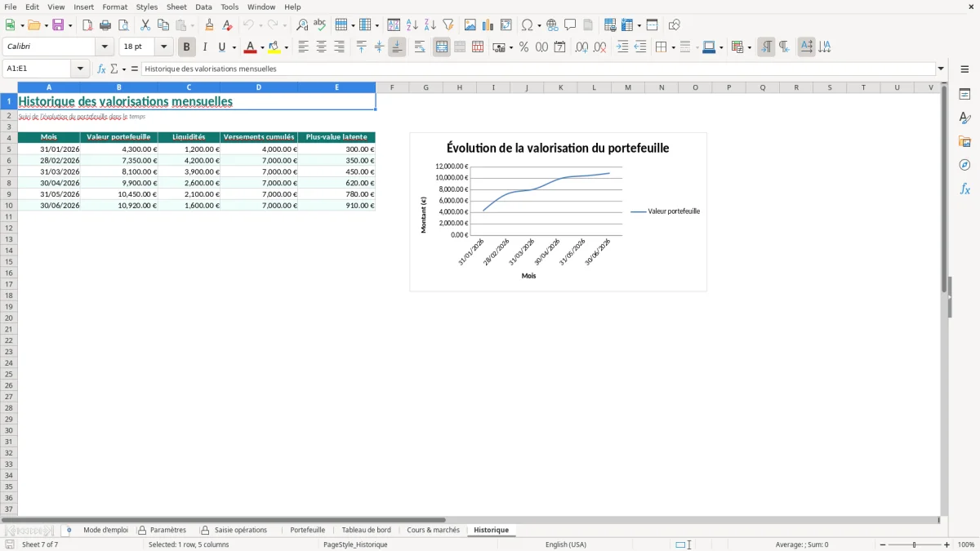This screenshot has height=551, width=980.
Task: Export directly as PDF
Action: coord(87,25)
